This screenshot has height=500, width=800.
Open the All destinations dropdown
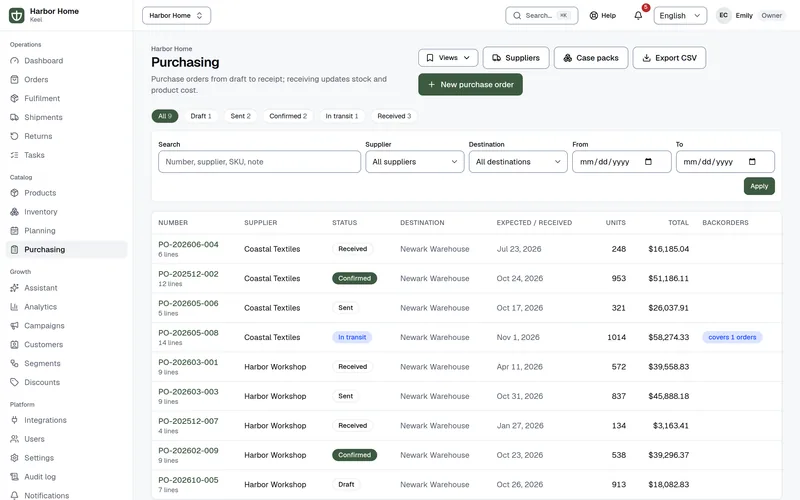(x=518, y=162)
